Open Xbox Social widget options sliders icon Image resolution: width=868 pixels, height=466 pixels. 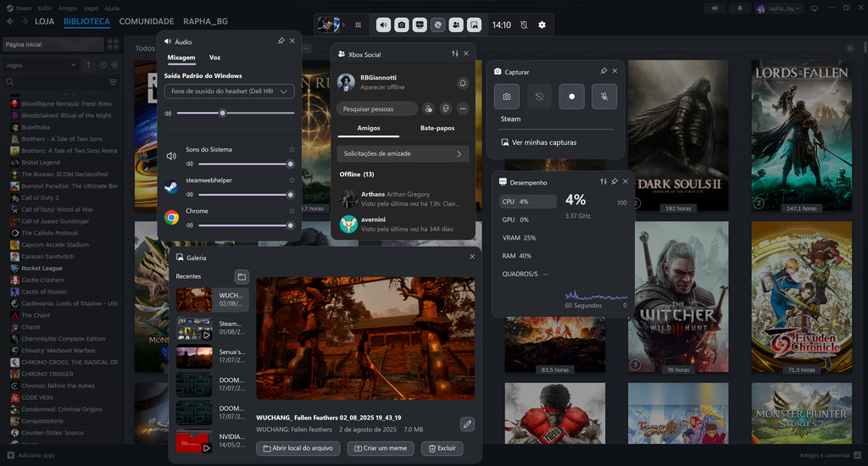click(455, 53)
